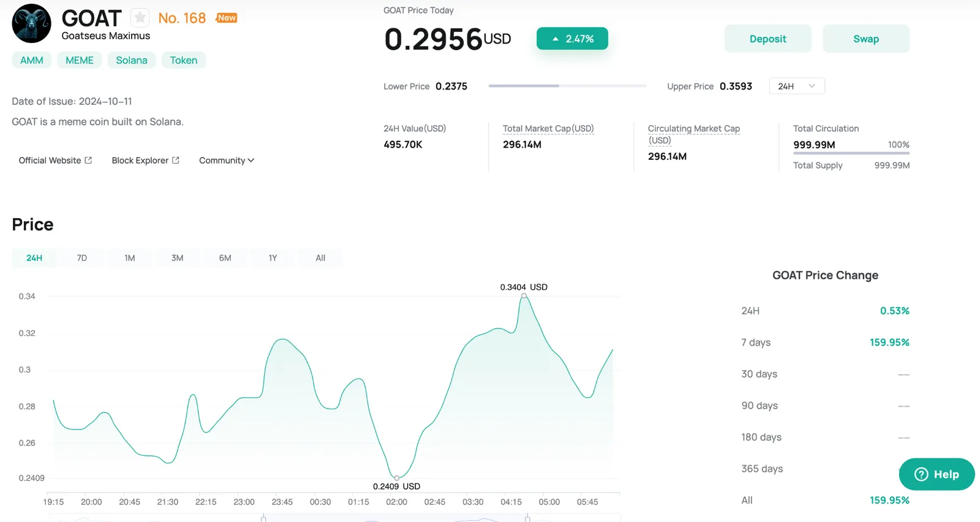This screenshot has height=522, width=980.
Task: Click the question mark icon in Help
Action: point(921,474)
